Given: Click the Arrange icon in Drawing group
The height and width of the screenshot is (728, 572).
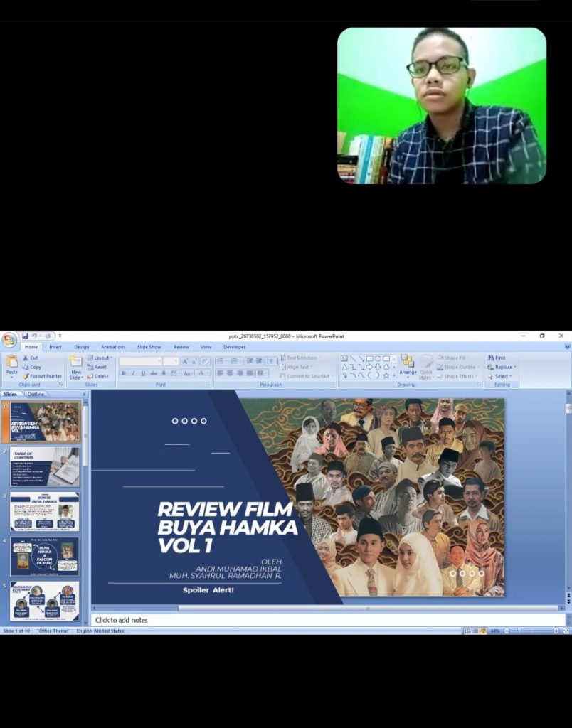Looking at the screenshot, I should coord(408,364).
